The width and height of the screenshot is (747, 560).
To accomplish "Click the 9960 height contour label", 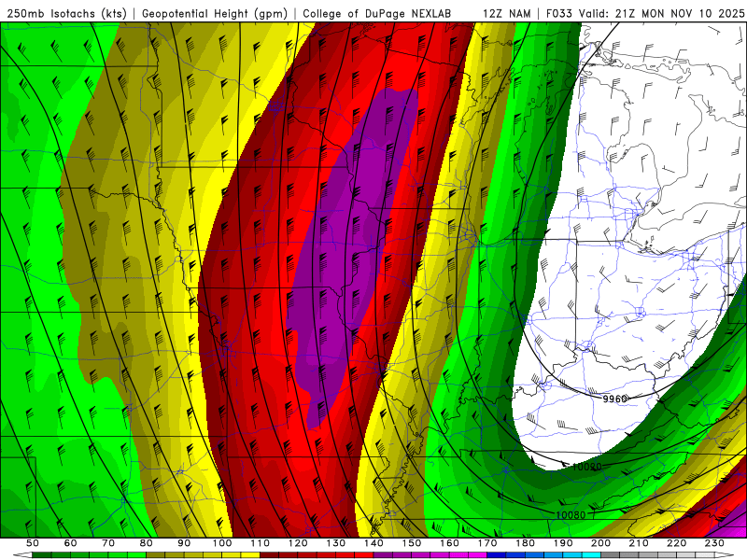I will (615, 399).
